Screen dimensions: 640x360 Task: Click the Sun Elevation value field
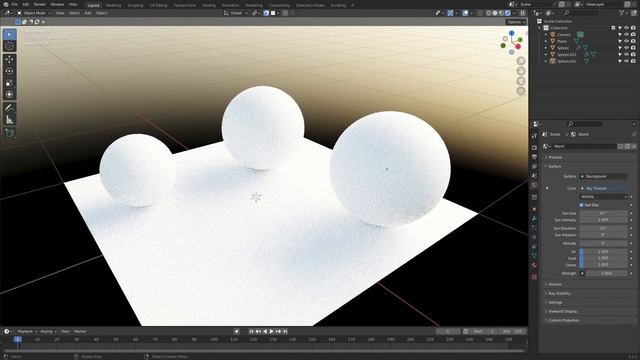click(x=603, y=229)
